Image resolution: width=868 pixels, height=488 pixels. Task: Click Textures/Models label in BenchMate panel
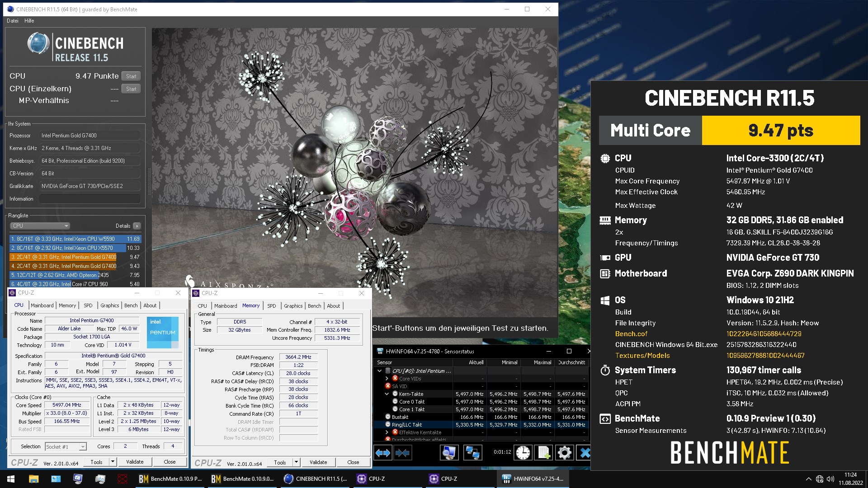642,356
